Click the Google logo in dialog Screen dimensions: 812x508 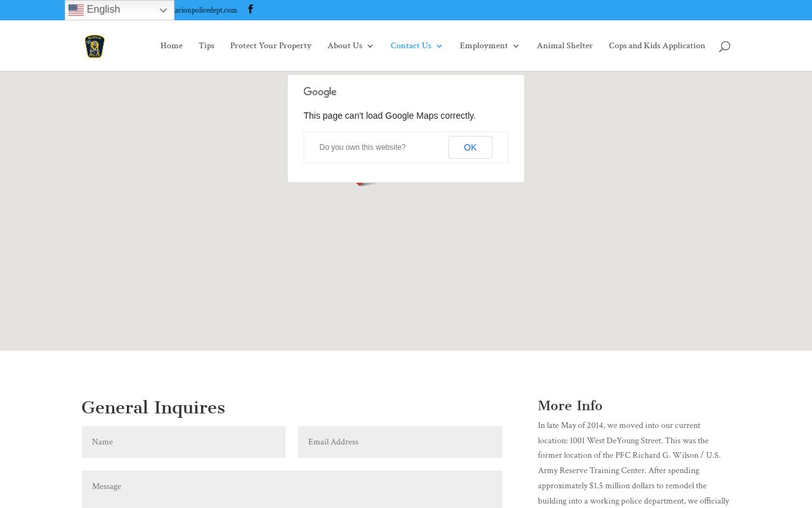click(x=320, y=92)
